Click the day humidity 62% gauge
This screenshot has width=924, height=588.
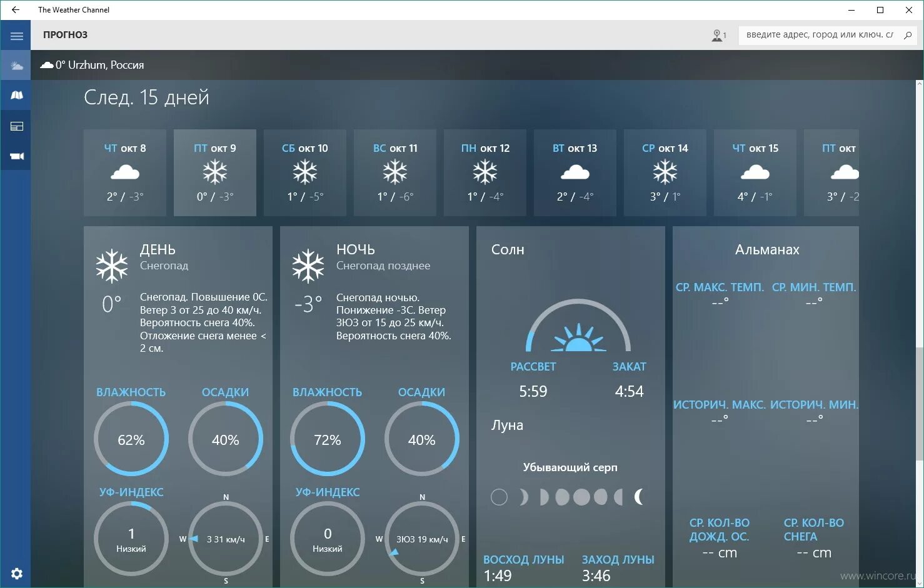coord(131,439)
